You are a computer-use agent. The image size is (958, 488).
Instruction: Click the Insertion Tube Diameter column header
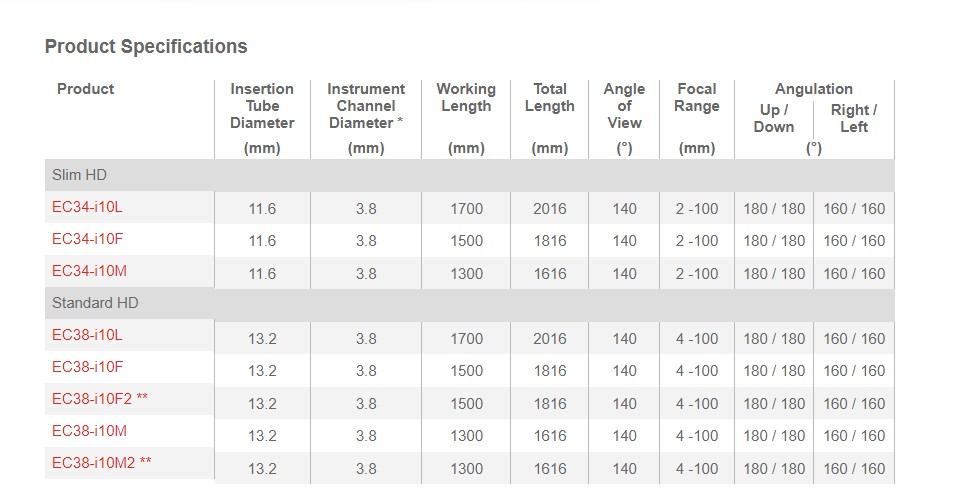pos(262,106)
